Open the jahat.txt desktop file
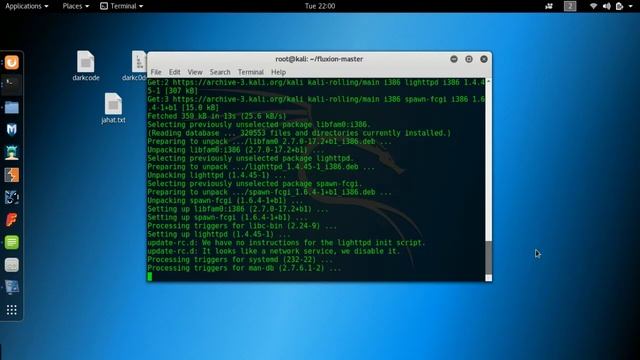 pos(113,108)
